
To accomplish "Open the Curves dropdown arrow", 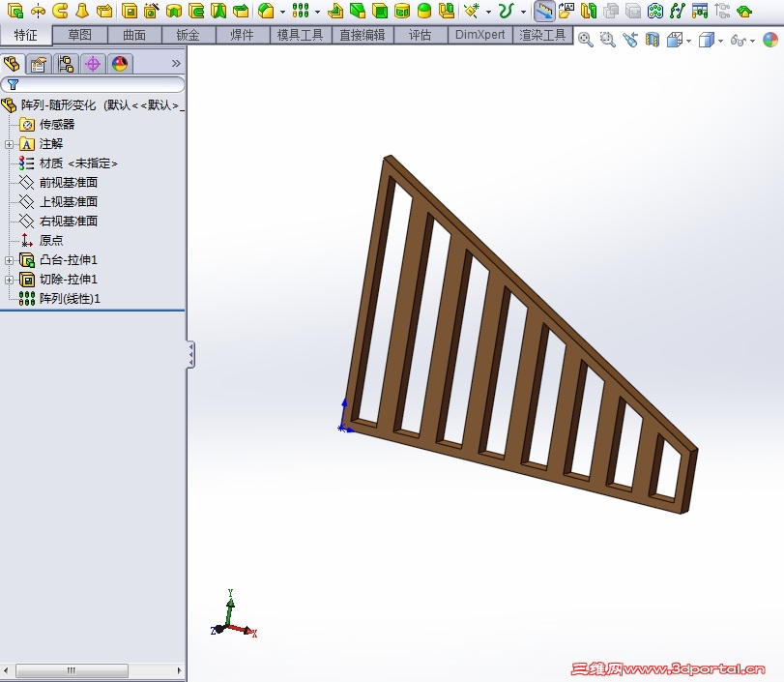I will 524,12.
